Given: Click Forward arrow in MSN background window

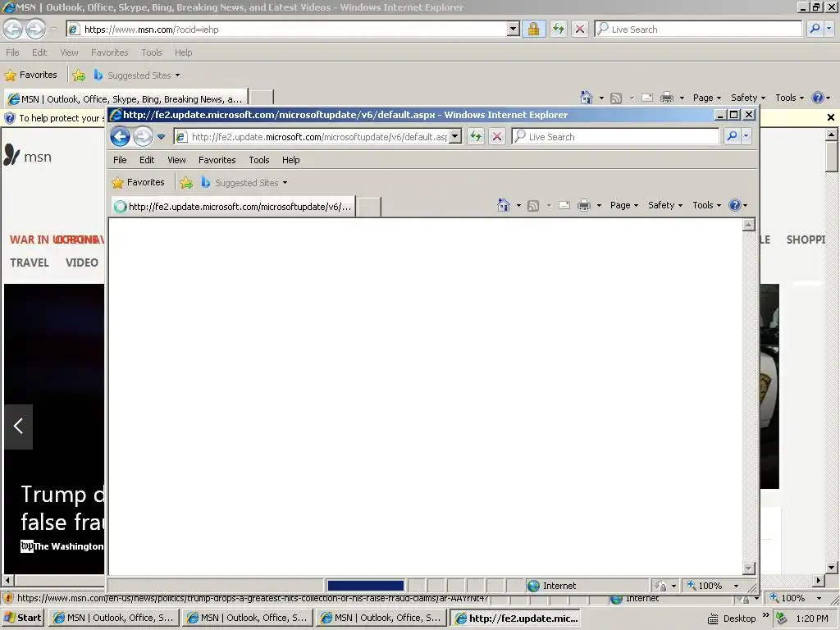Looking at the screenshot, I should (35, 29).
